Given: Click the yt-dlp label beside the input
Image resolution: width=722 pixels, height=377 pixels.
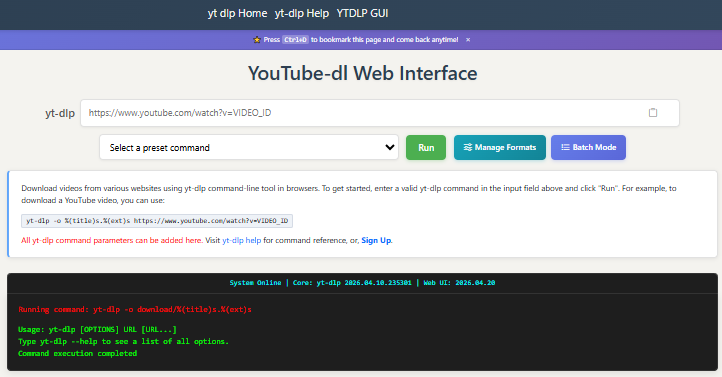Looking at the screenshot, I should 60,113.
